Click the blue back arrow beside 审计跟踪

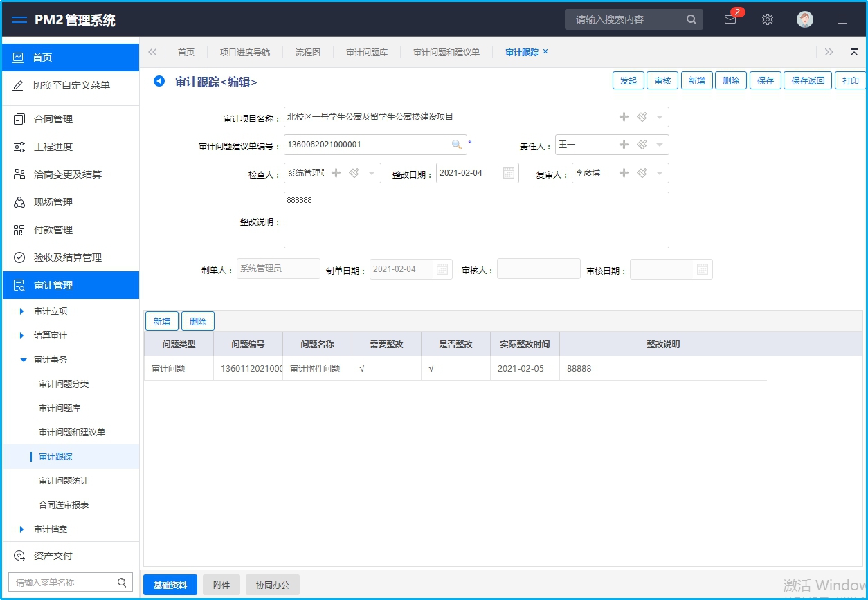(x=159, y=81)
